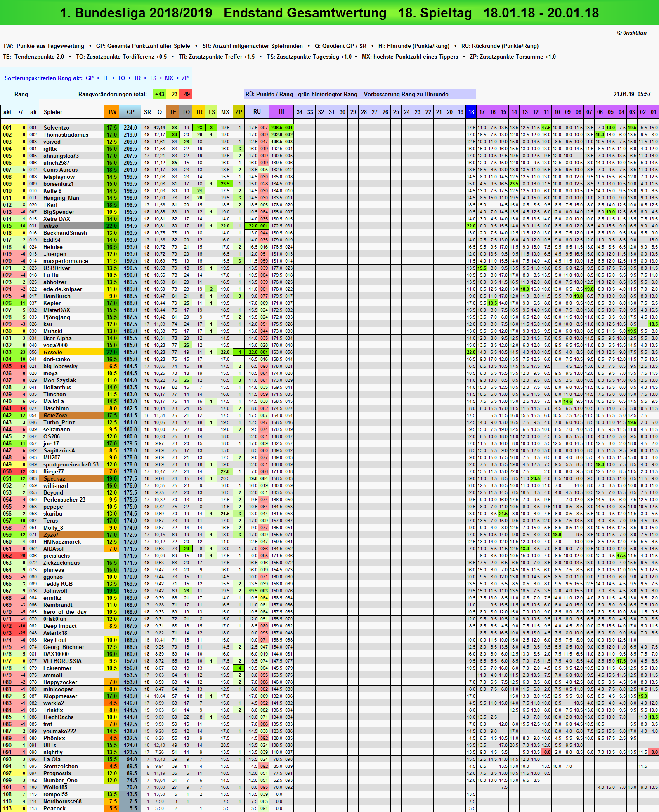Viewport: 659px width, 812px height.
Task: Click the Rangveränderungen total label
Action: click(113, 94)
